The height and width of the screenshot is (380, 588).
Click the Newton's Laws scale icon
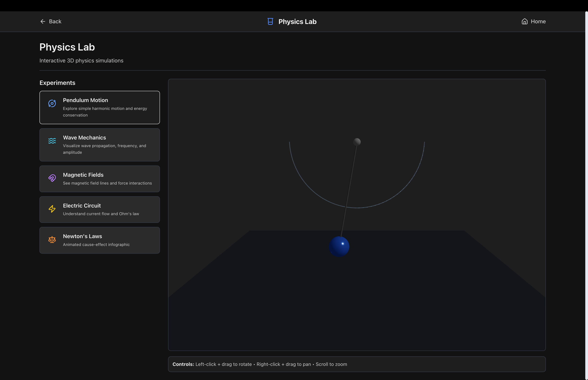[52, 240]
